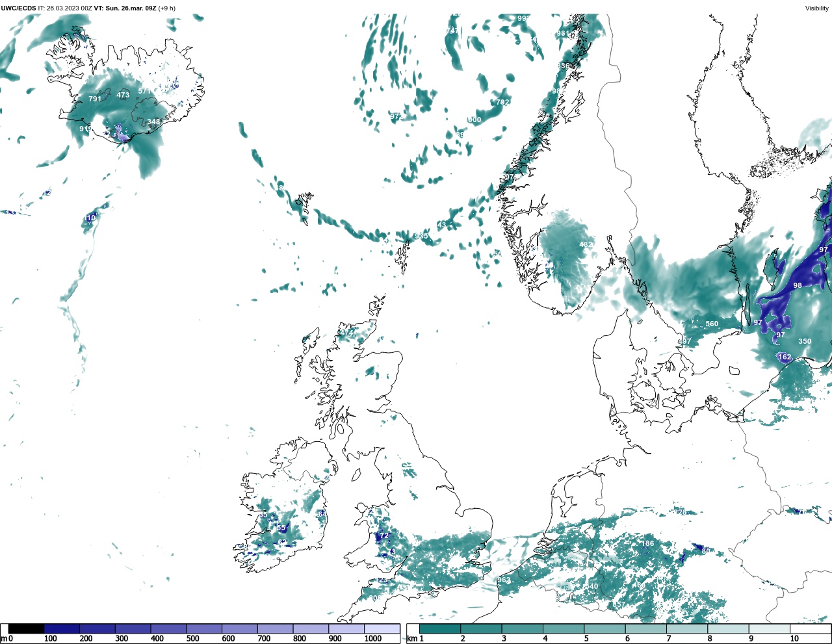Click the 900–1000 m pale lavender swatch

pos(346,628)
